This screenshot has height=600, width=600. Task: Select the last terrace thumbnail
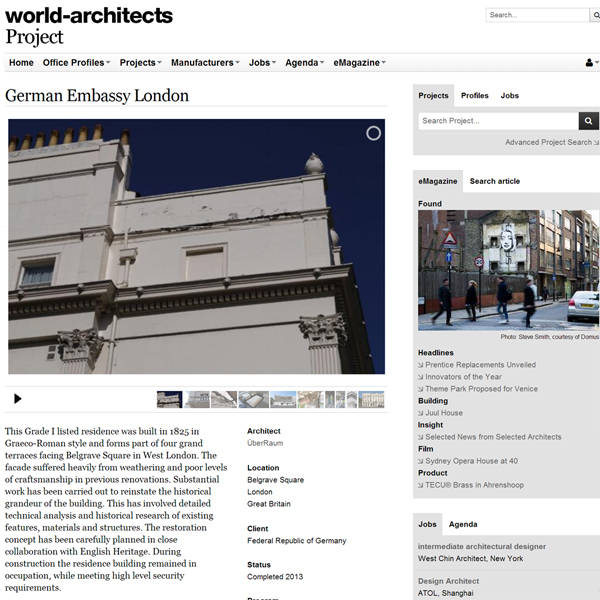click(x=371, y=399)
